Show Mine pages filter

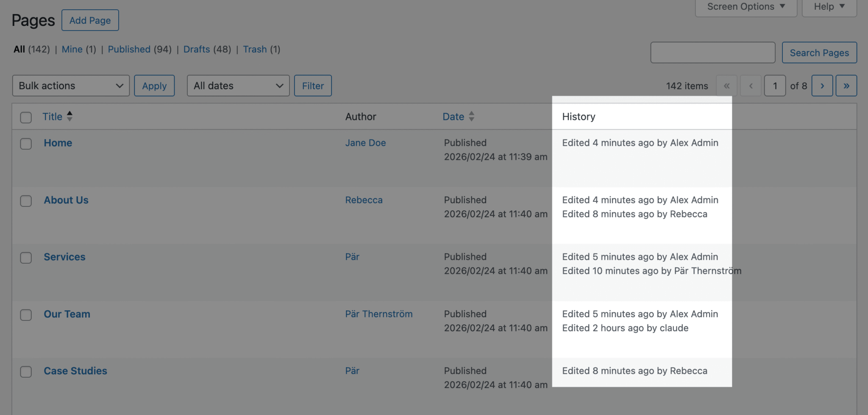[72, 49]
